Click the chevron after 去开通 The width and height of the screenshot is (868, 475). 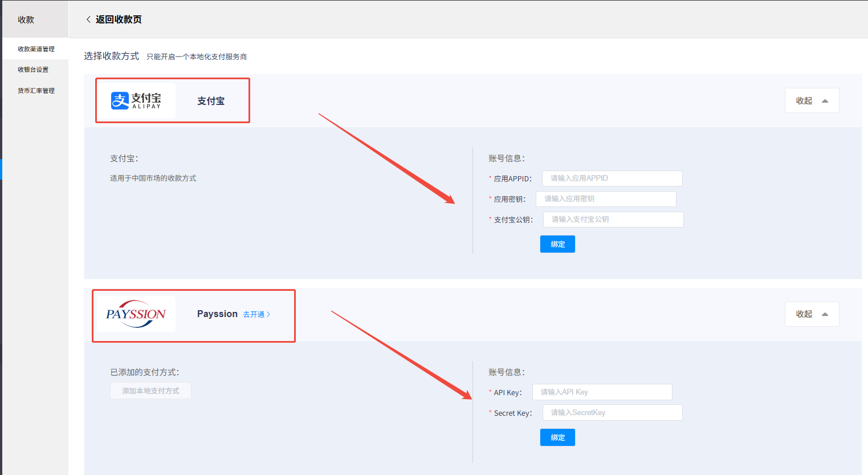point(269,315)
